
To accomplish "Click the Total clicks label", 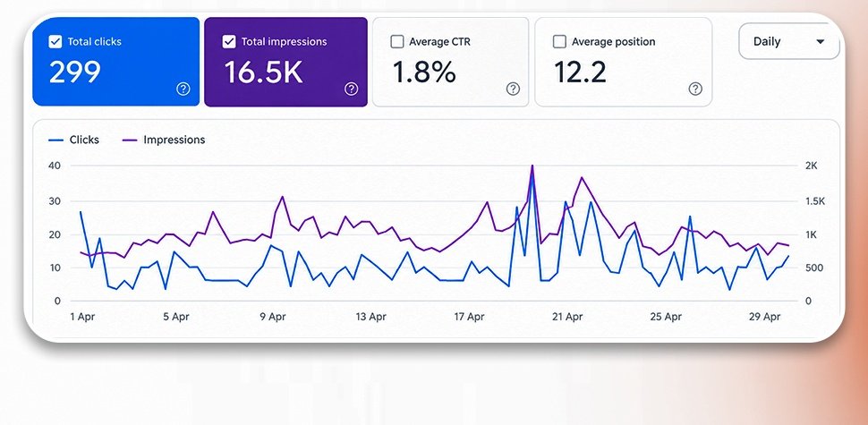I will (x=94, y=41).
